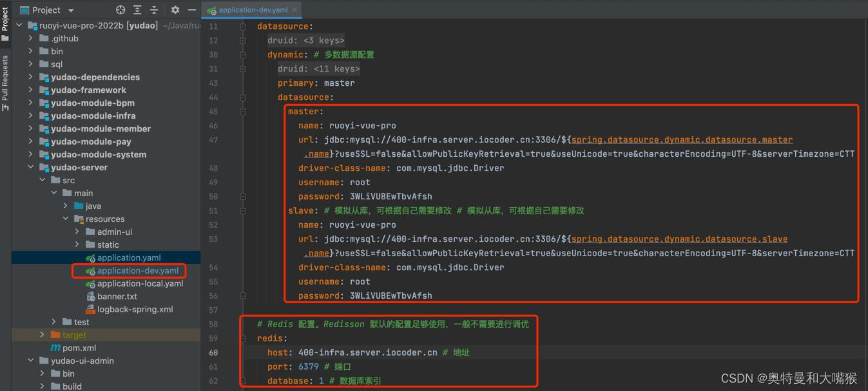Open the Project panel options gear icon
This screenshot has width=868, height=391.
[x=175, y=10]
